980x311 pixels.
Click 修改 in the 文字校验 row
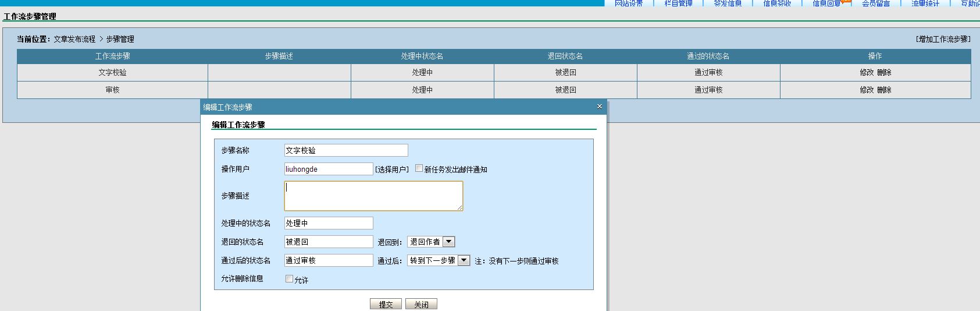click(867, 73)
